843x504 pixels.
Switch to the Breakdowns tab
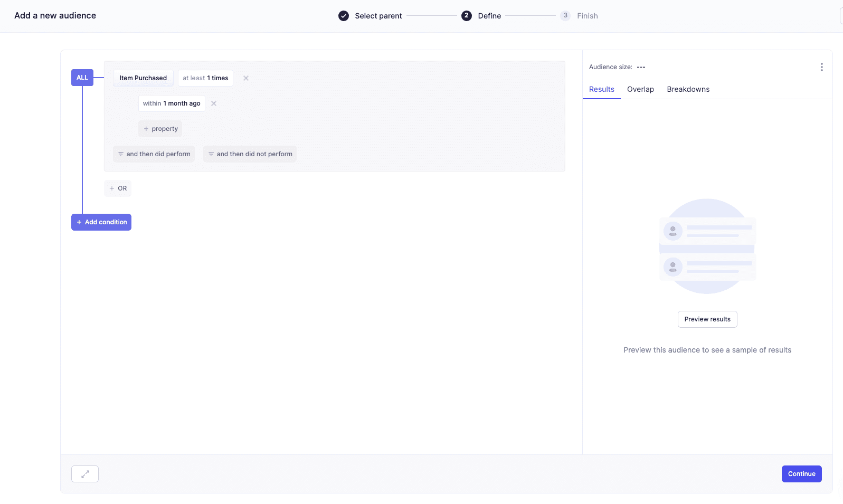click(688, 89)
